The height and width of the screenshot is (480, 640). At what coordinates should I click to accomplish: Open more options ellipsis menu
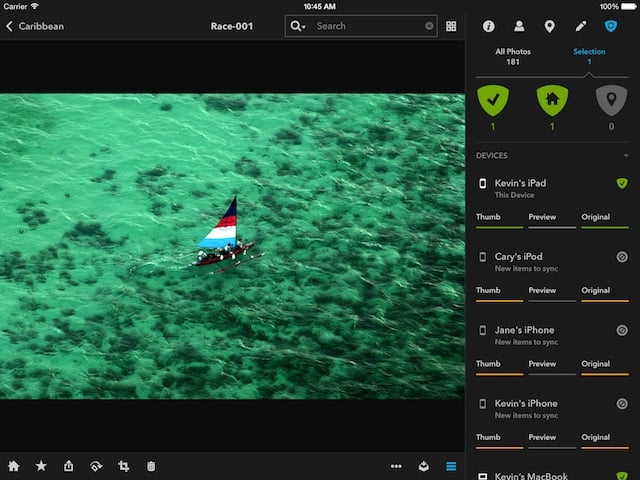click(396, 466)
